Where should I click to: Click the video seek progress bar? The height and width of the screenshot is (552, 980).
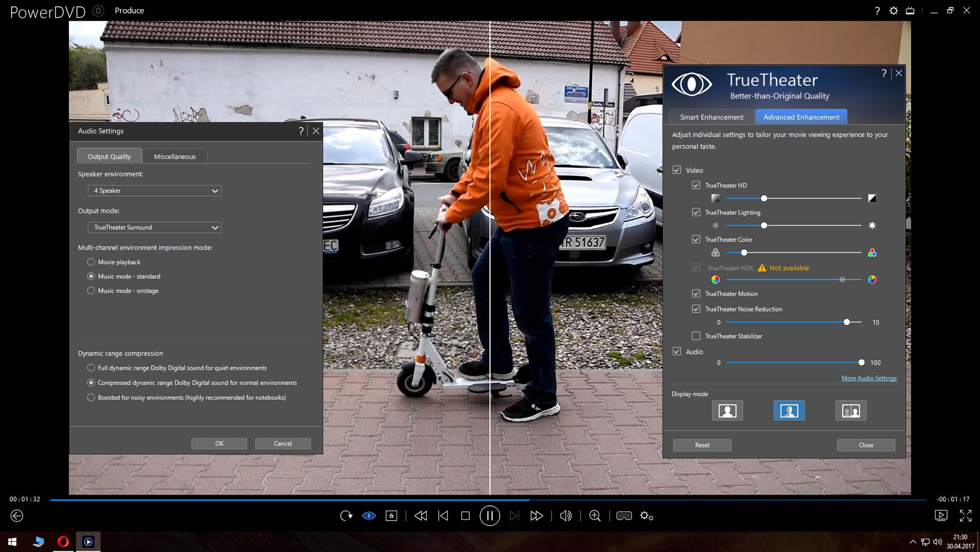click(488, 500)
